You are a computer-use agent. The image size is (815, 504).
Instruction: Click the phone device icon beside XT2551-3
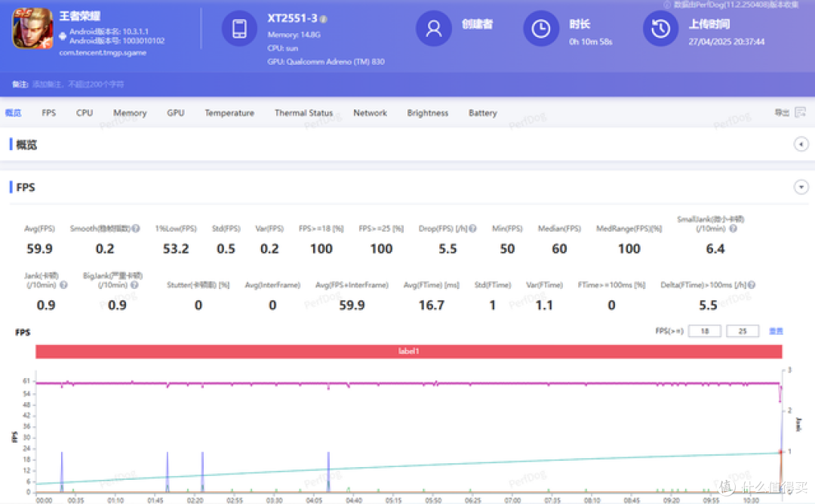coord(240,29)
